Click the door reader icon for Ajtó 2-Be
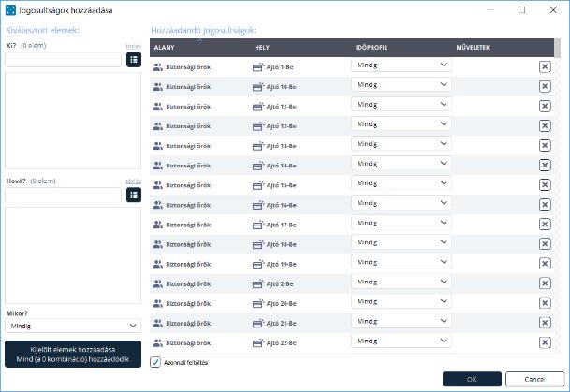The height and width of the screenshot is (392, 570). pyautogui.click(x=257, y=283)
